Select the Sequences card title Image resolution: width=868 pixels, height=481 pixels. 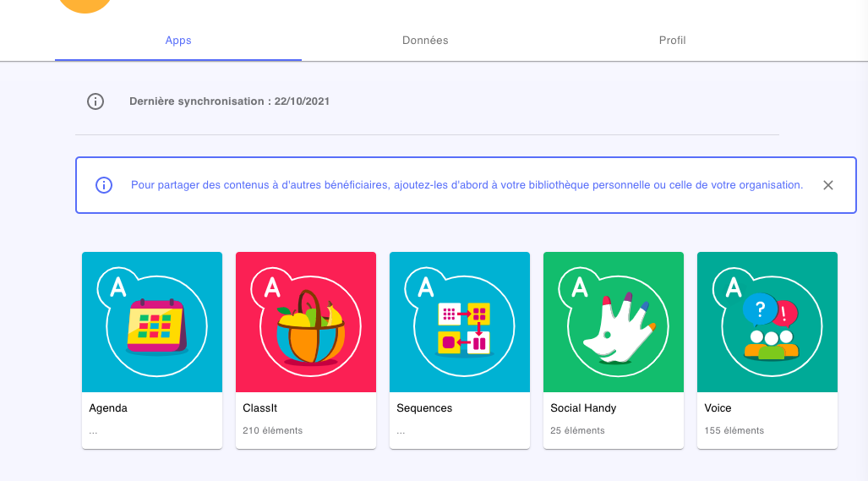(x=424, y=408)
